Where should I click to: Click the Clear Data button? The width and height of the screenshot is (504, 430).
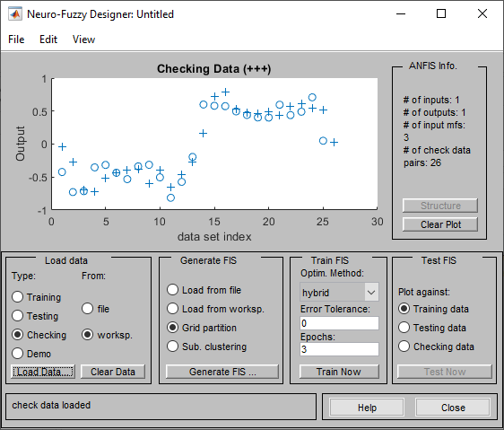click(113, 372)
